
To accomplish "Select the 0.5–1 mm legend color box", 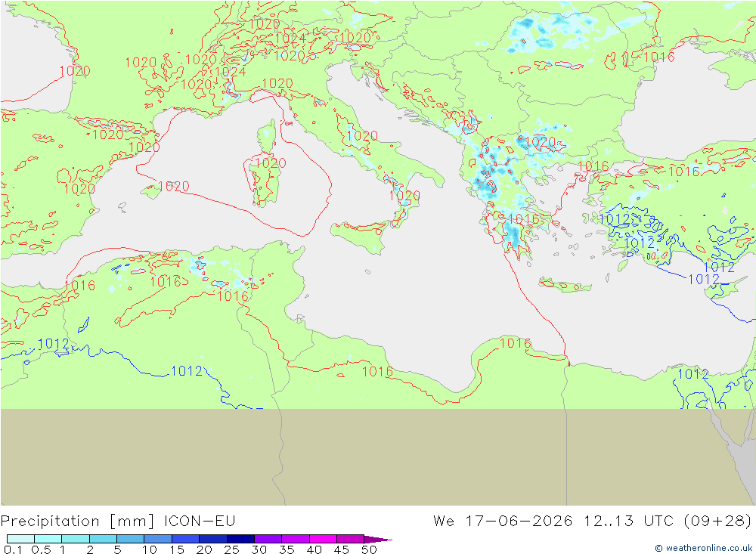I will pyautogui.click(x=48, y=539).
